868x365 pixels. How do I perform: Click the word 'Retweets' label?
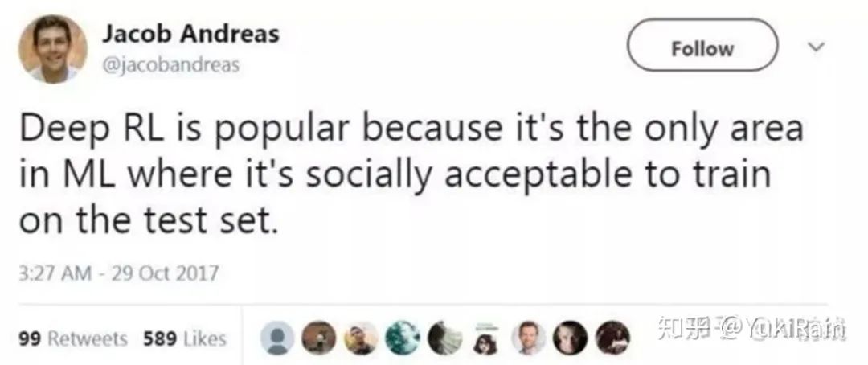click(x=88, y=338)
